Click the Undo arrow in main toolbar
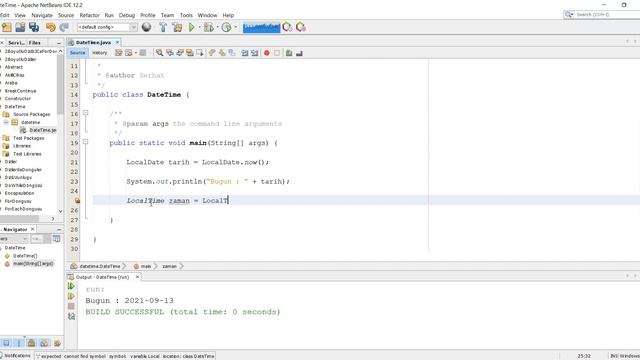 click(50, 27)
